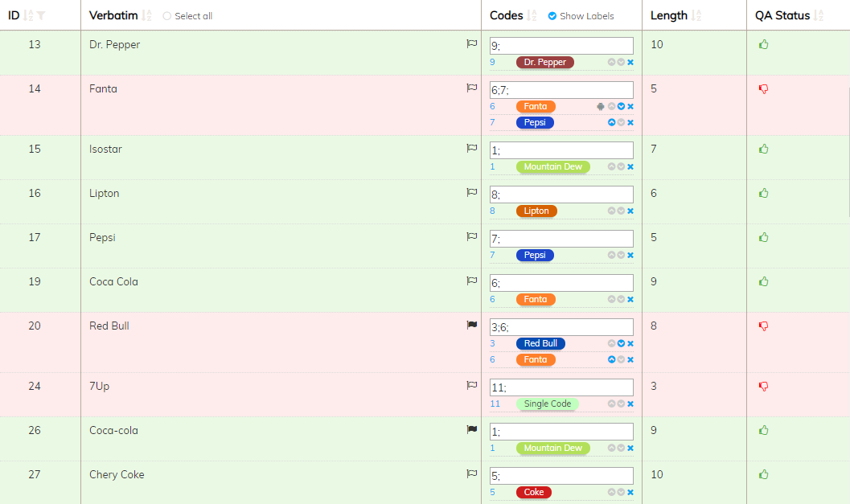The image size is (850, 504).
Task: Remove the Red Bull code from row 20
Action: [630, 343]
